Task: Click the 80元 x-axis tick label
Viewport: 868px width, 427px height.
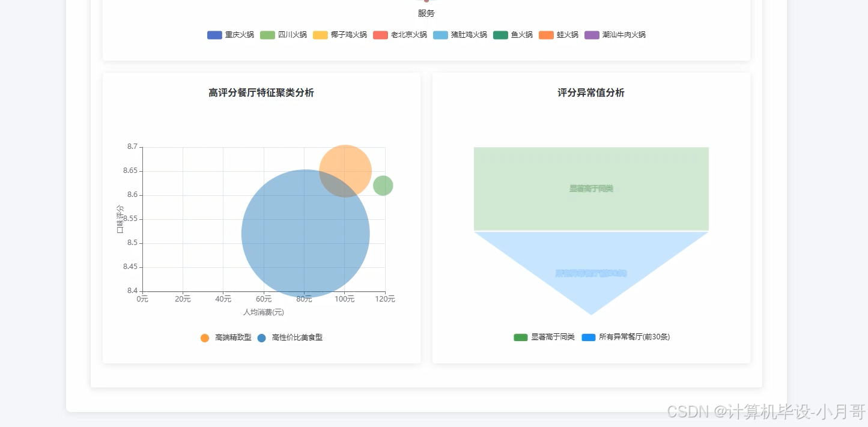Action: tap(304, 299)
